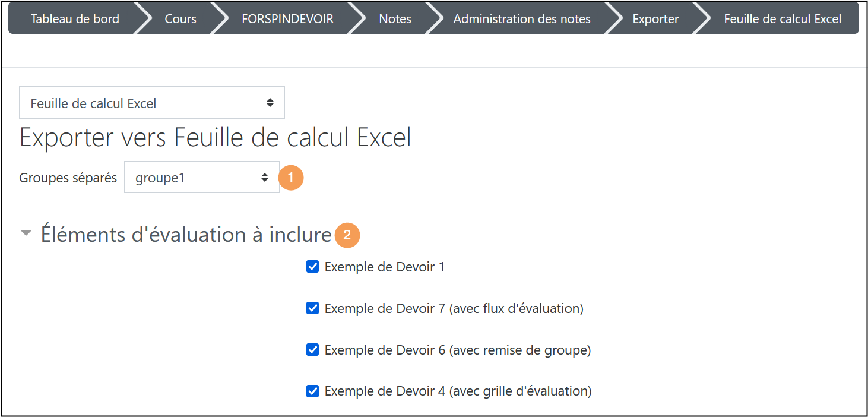Image resolution: width=868 pixels, height=417 pixels.
Task: Disable Exemple de Devoir 4 checkbox
Action: 313,391
